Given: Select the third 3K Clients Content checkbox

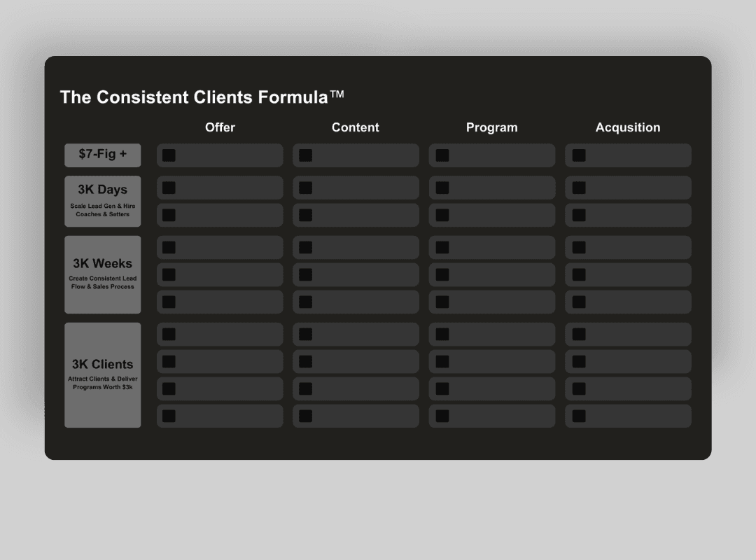Looking at the screenshot, I should pyautogui.click(x=306, y=388).
